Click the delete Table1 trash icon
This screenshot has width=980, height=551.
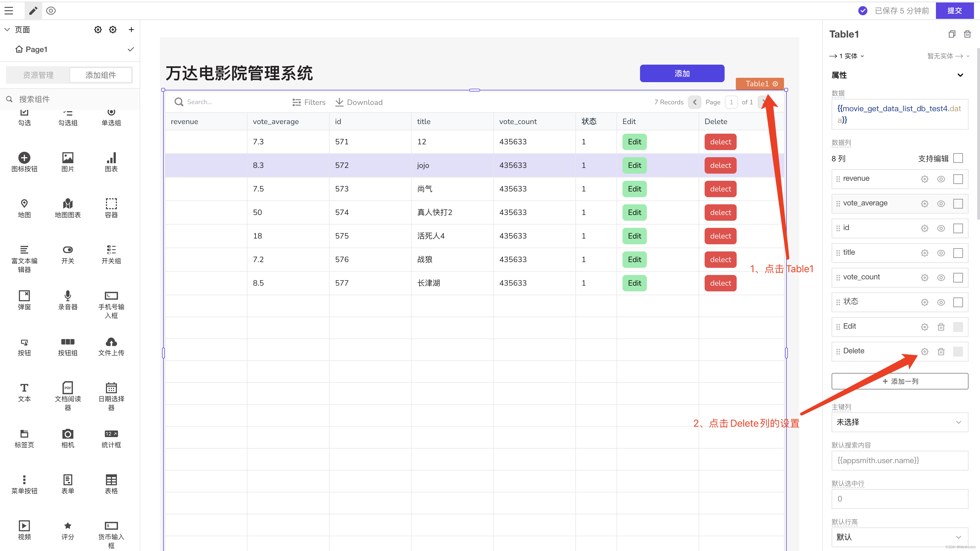967,34
